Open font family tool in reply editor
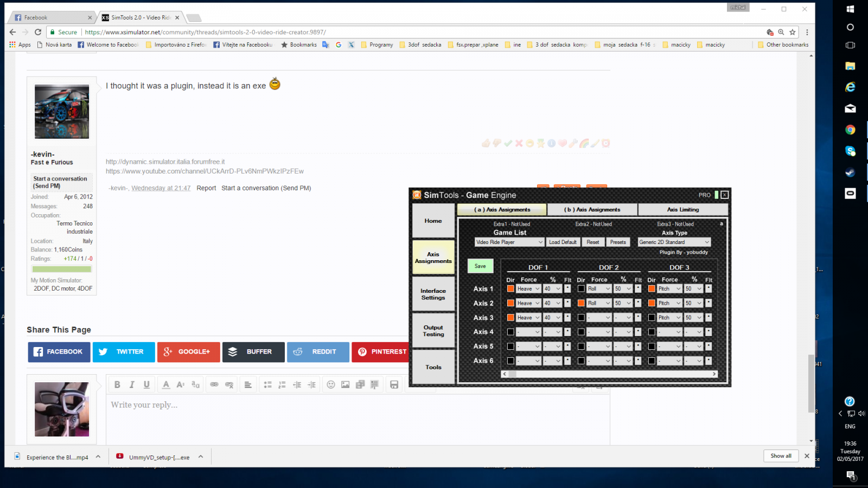The image size is (868, 488). [195, 384]
